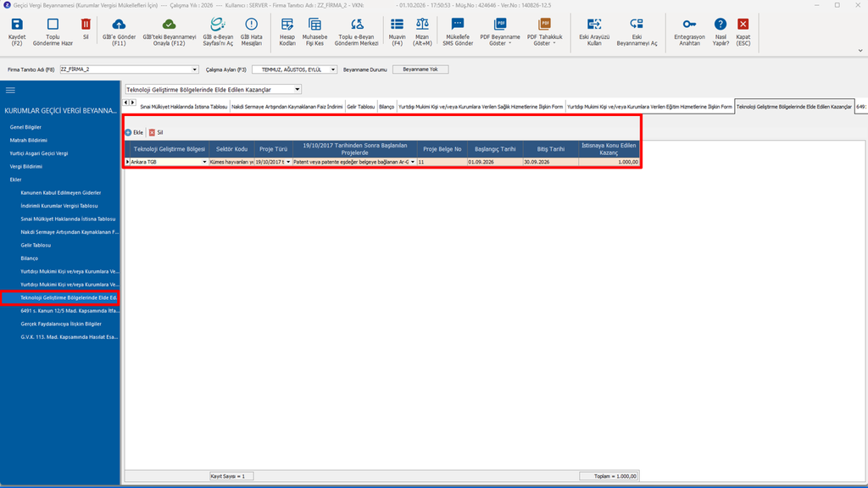Click the Proje Belge No cell
Viewport: 868px width, 488px height.
coord(442,162)
